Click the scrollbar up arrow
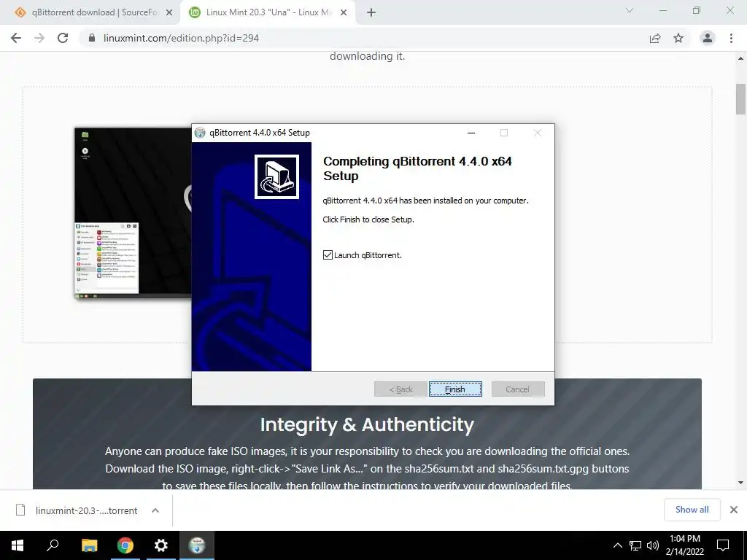The height and width of the screenshot is (560, 747). [x=740, y=58]
